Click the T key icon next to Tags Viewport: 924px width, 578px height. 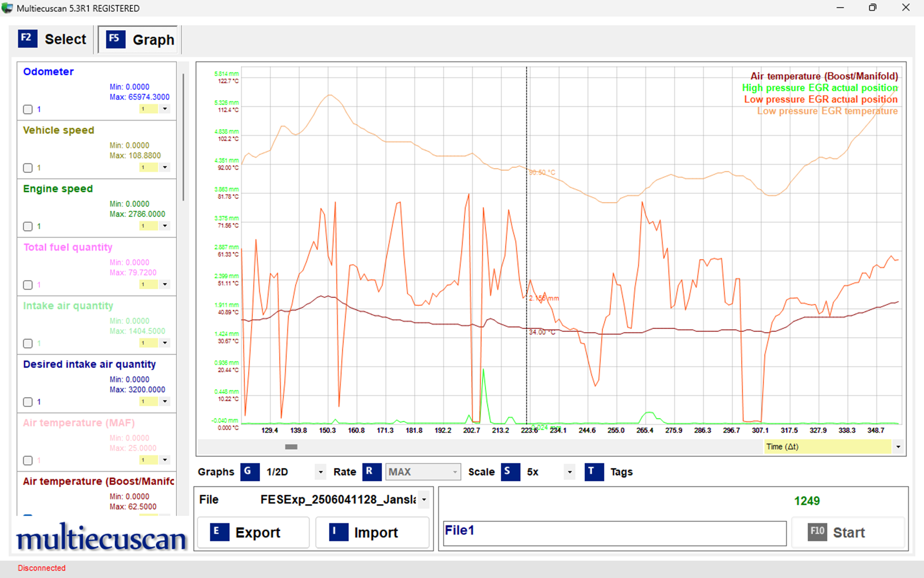click(x=594, y=472)
